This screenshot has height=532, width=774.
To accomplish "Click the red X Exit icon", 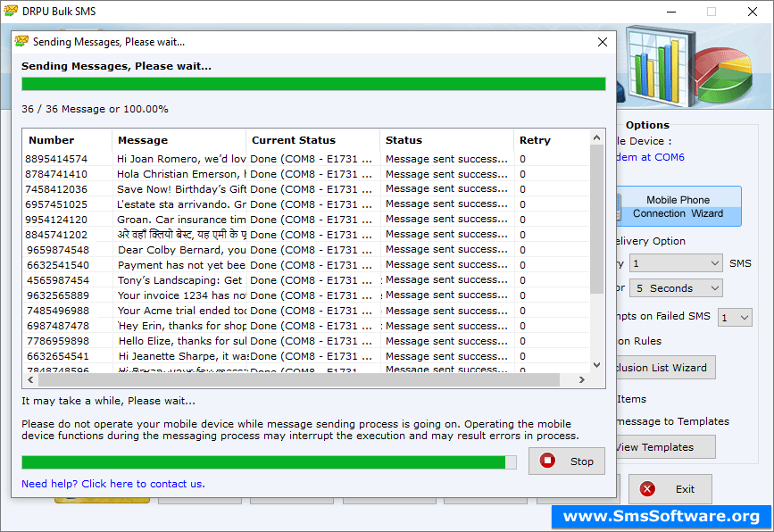I will click(647, 489).
